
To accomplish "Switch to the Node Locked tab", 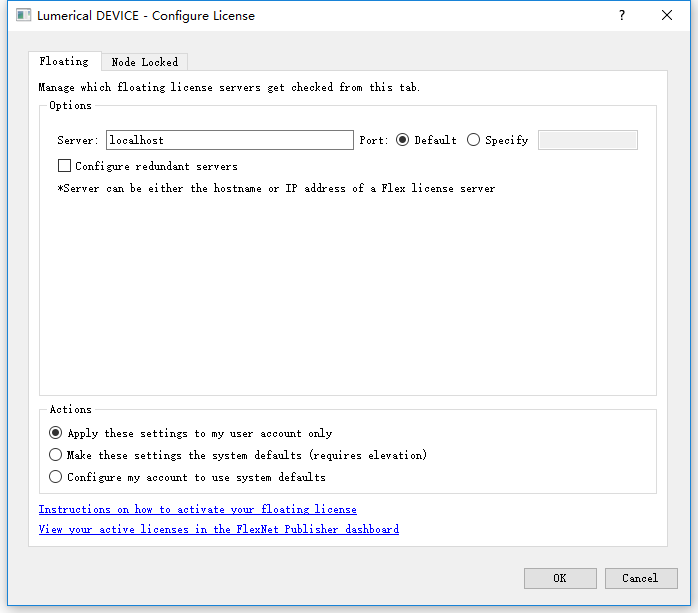I will pos(144,62).
